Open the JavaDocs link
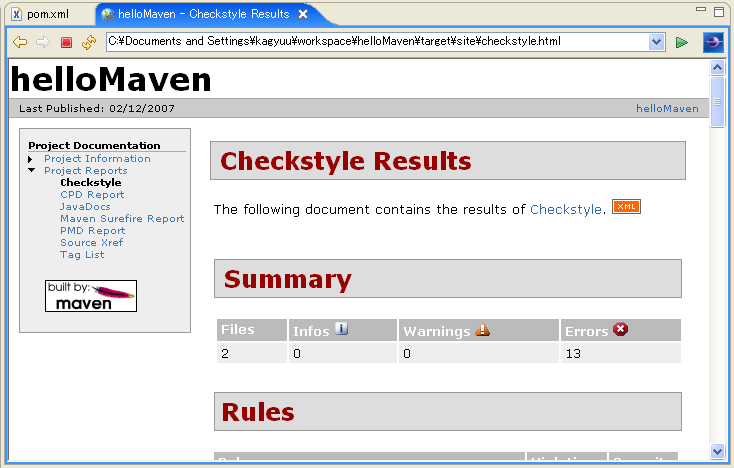Image resolution: width=734 pixels, height=468 pixels. click(x=85, y=206)
